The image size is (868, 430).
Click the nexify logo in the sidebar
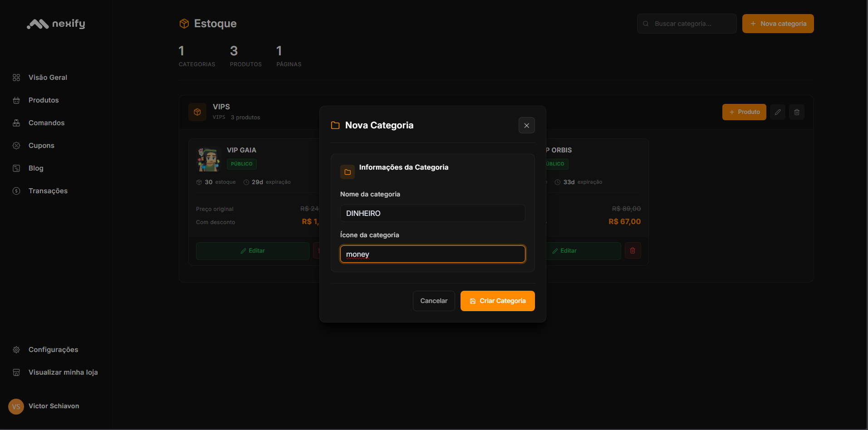(56, 24)
